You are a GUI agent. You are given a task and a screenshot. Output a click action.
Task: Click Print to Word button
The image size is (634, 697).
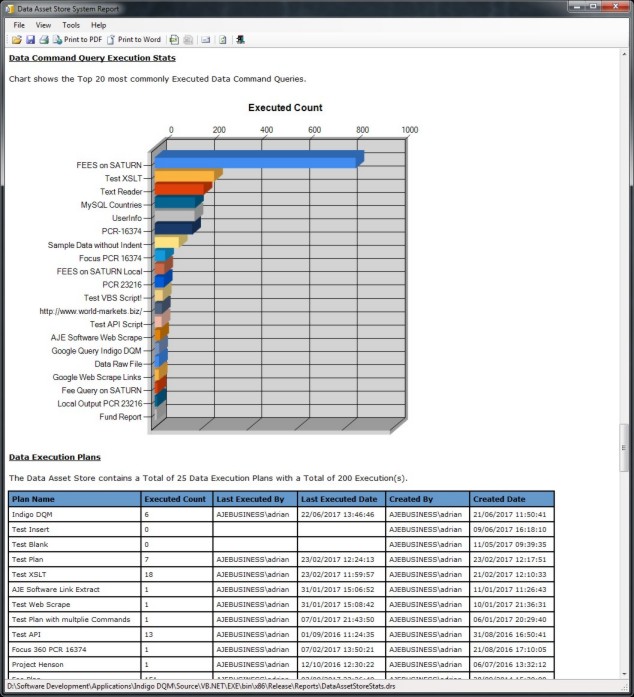pos(134,40)
